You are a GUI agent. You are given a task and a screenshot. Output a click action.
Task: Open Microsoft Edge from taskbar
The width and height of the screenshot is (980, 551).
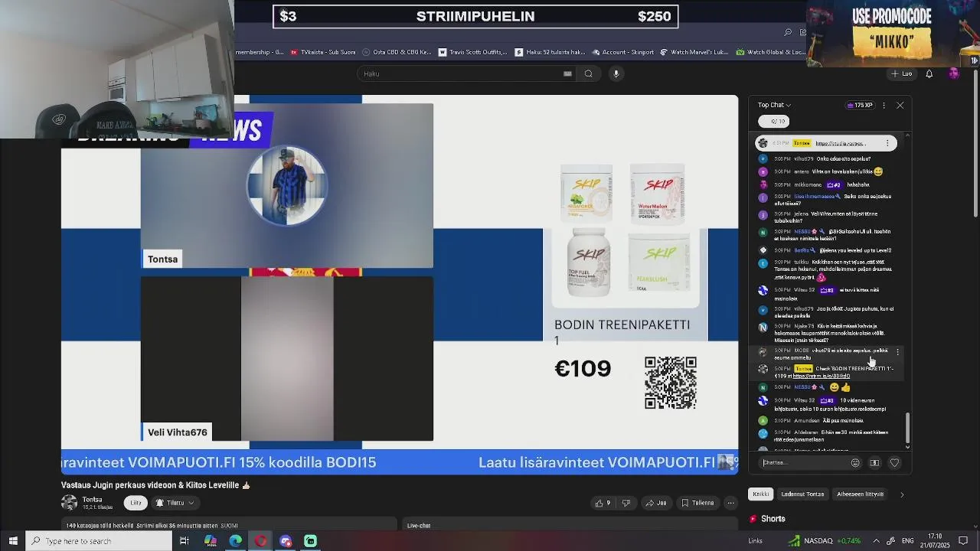point(235,541)
